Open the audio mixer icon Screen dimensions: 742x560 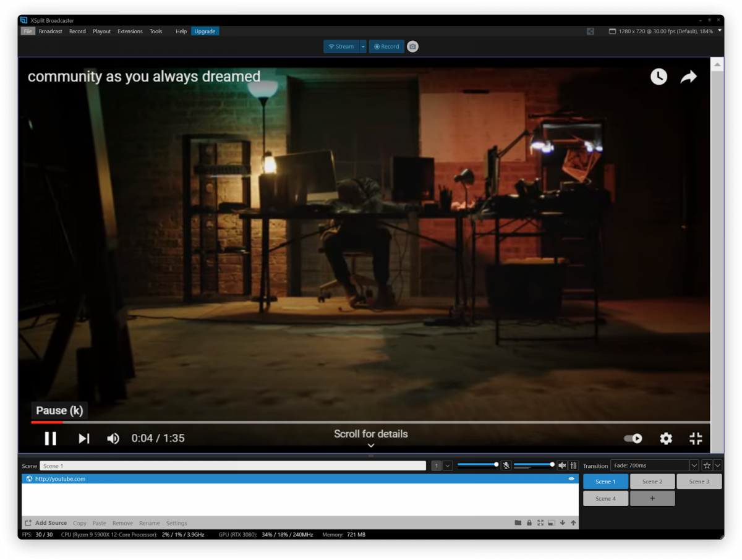click(574, 465)
